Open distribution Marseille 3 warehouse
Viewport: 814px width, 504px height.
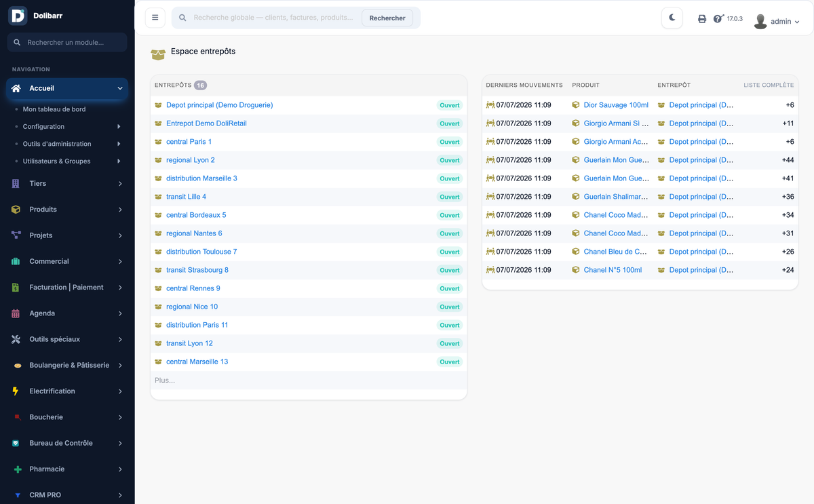(x=201, y=178)
